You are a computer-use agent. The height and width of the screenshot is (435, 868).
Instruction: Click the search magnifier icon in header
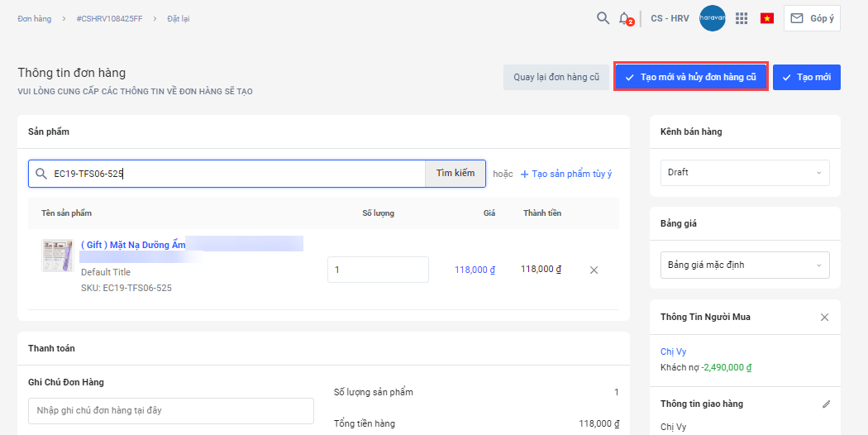603,18
